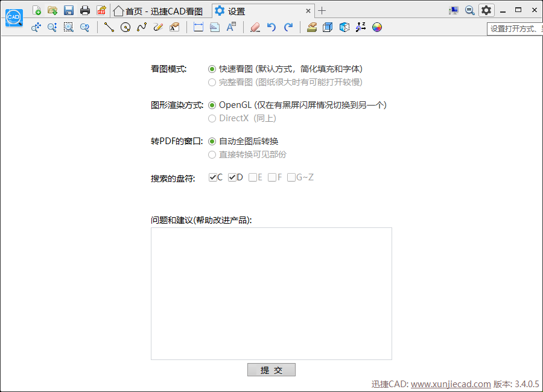
Task: Open settings via the gear icon
Action: pos(486,10)
